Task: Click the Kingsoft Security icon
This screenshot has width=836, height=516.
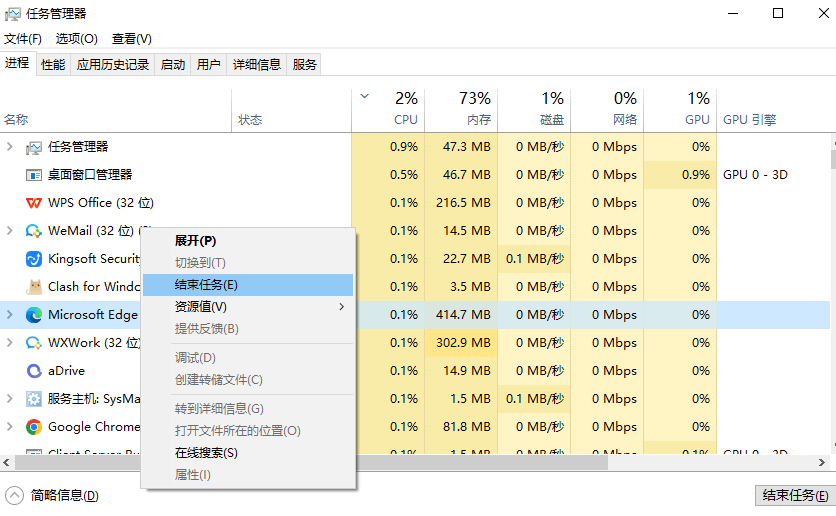Action: pyautogui.click(x=34, y=259)
